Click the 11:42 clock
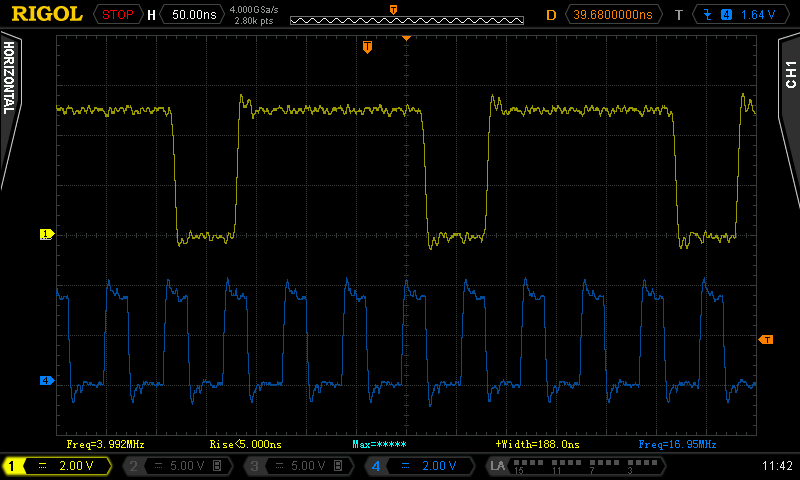This screenshot has height=480, width=800. click(777, 466)
